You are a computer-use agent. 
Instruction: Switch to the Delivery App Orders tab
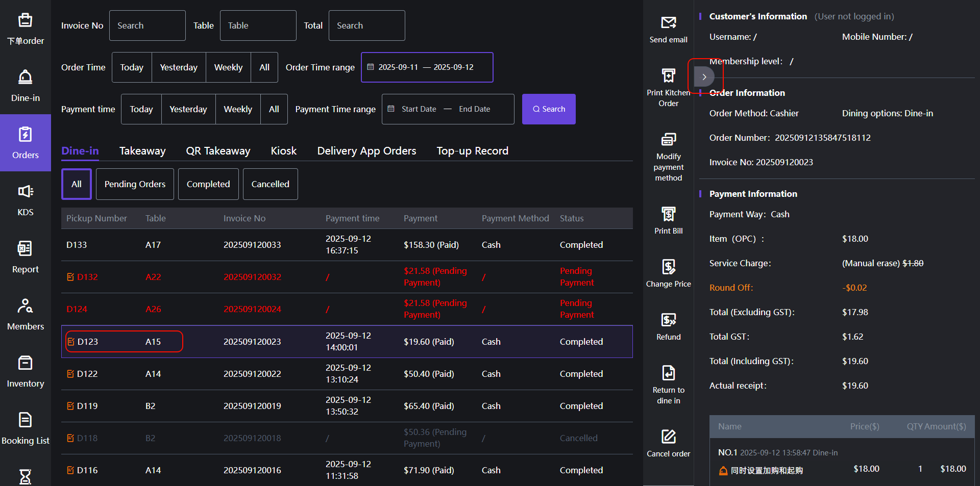click(366, 151)
